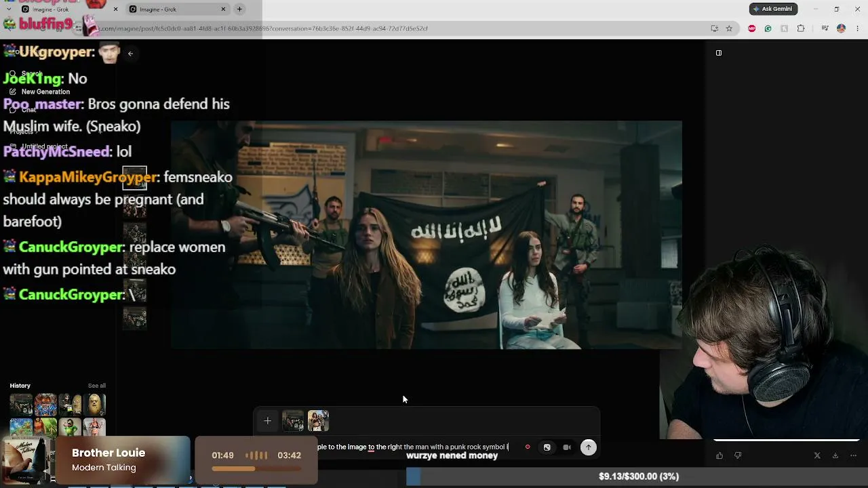This screenshot has height=488, width=868.
Task: Open the second History thumbnail
Action: (x=45, y=405)
